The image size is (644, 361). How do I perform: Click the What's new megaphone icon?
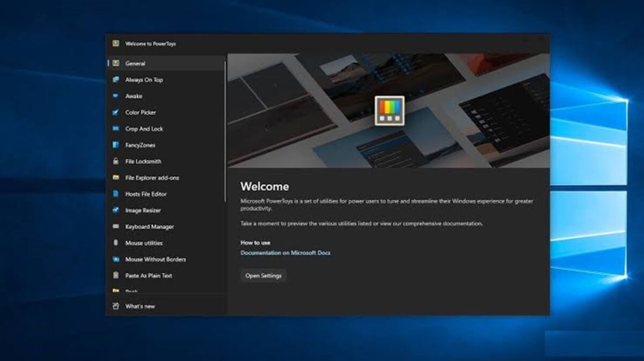pos(115,306)
